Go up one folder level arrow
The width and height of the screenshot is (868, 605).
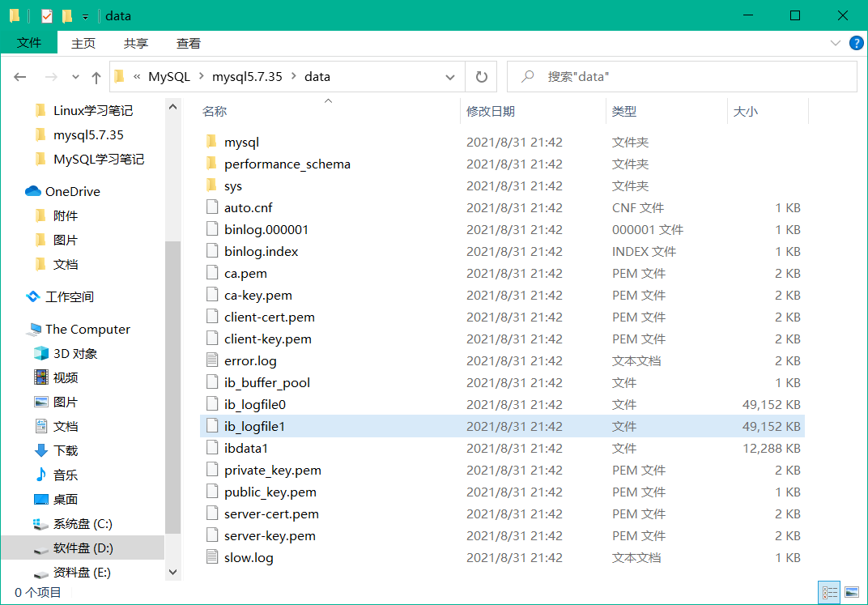pyautogui.click(x=96, y=78)
